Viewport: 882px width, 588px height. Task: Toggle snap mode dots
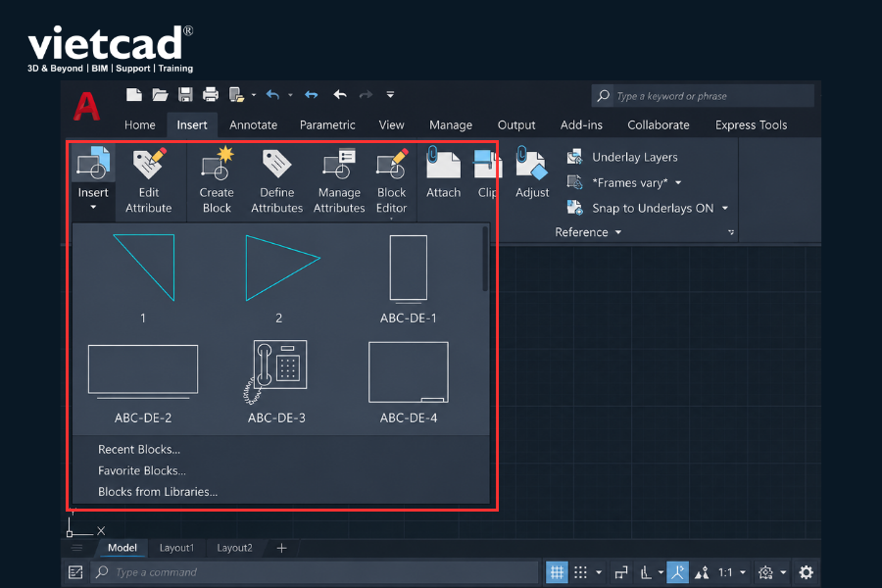(x=580, y=572)
